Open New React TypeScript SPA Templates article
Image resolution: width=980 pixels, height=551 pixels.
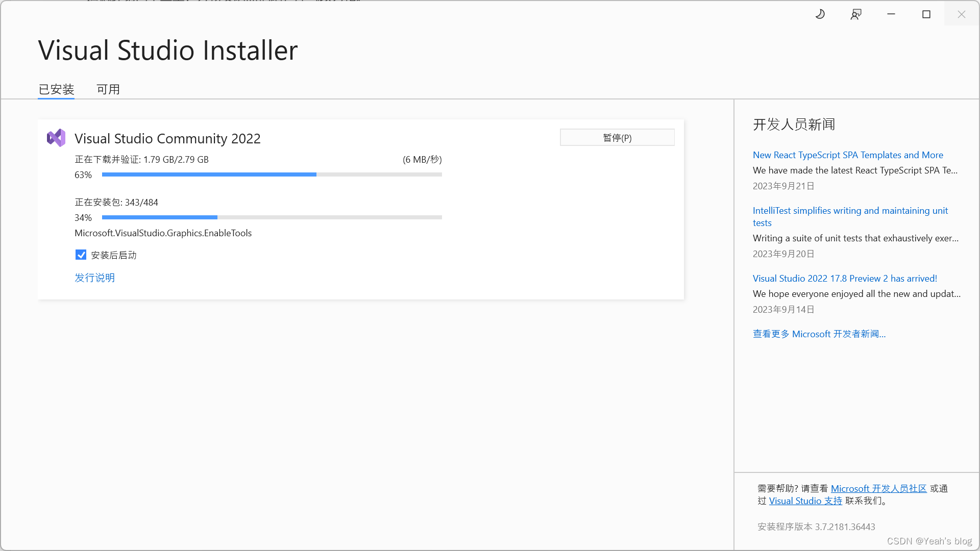848,155
